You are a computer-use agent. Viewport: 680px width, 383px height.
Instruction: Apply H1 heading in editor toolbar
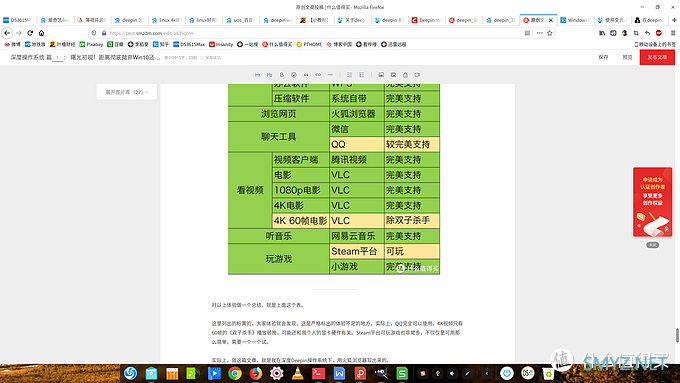coord(258,75)
